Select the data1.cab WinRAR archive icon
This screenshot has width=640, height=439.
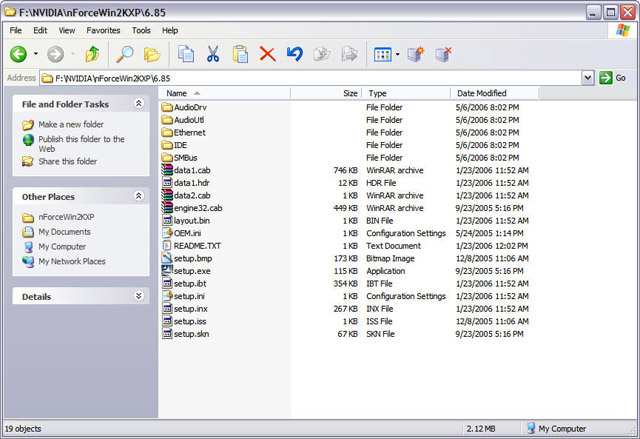(x=167, y=170)
